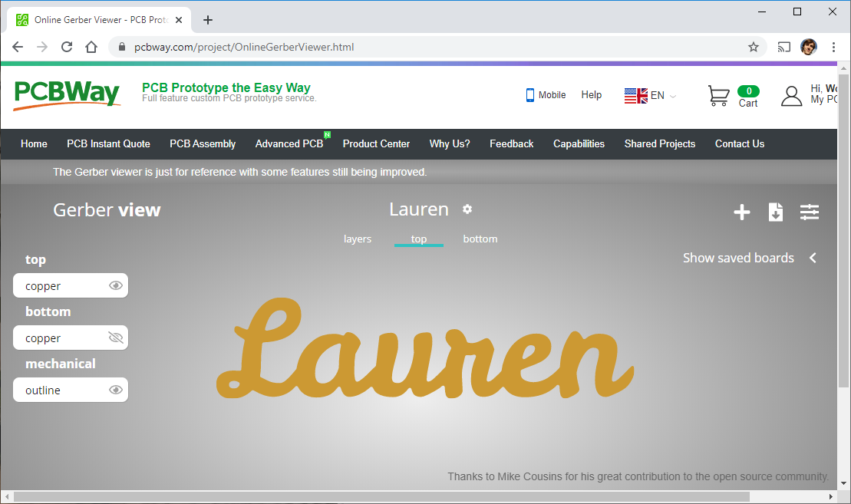
Task: Click the Lauren board title
Action: [418, 209]
